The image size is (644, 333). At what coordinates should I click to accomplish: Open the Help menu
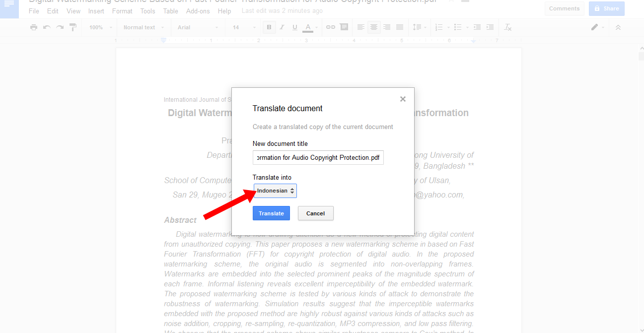point(224,11)
